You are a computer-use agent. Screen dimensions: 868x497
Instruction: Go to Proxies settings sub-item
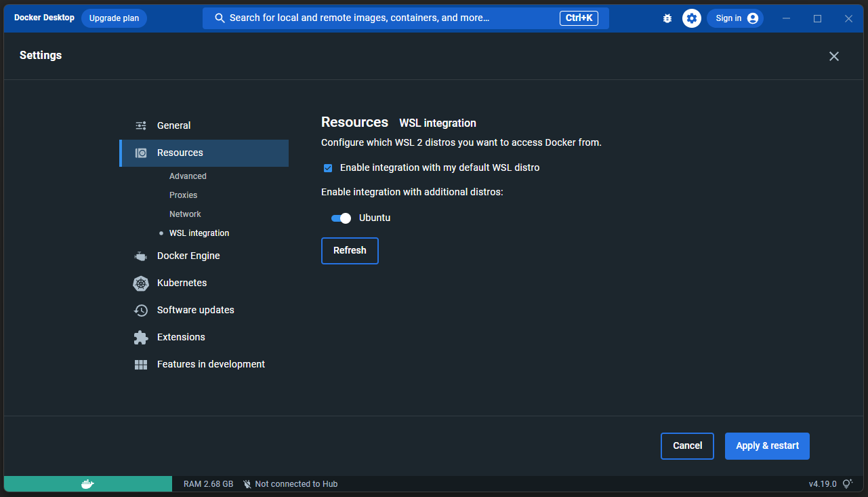pyautogui.click(x=183, y=195)
